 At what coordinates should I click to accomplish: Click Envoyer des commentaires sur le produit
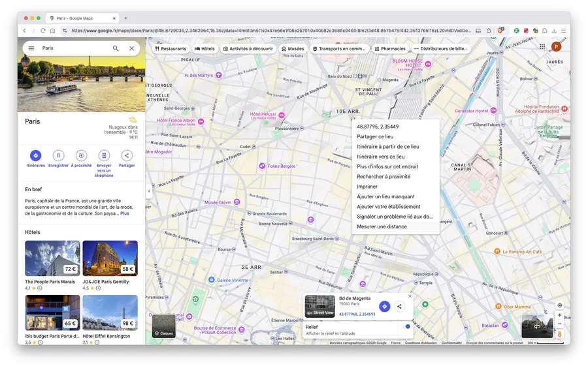click(495, 343)
